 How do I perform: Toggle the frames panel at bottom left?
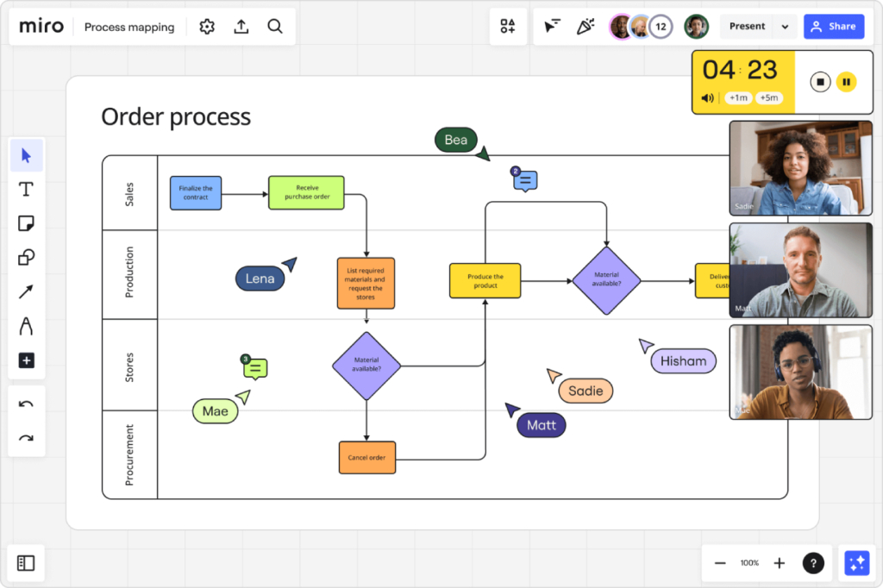[x=25, y=562]
